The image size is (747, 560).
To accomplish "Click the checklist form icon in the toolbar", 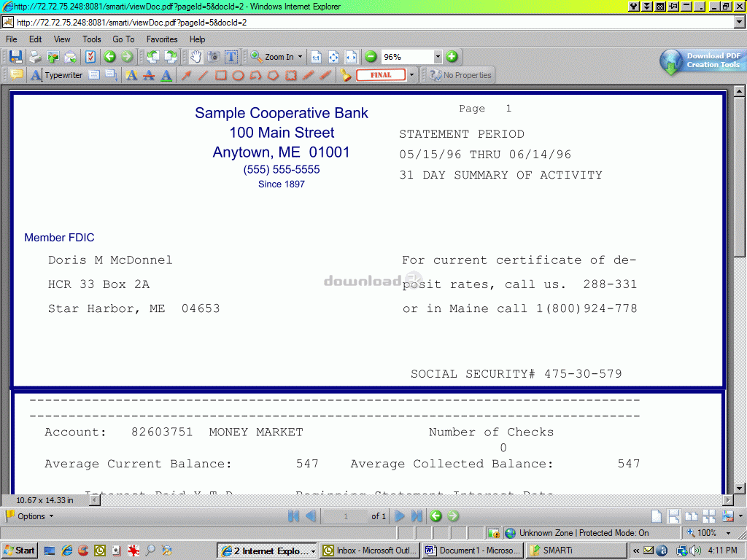I will (x=90, y=57).
